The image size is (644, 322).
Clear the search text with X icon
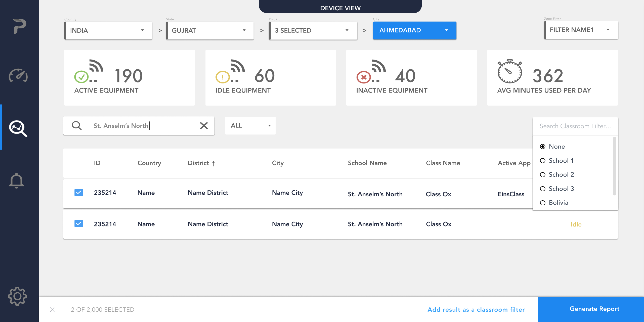click(204, 125)
